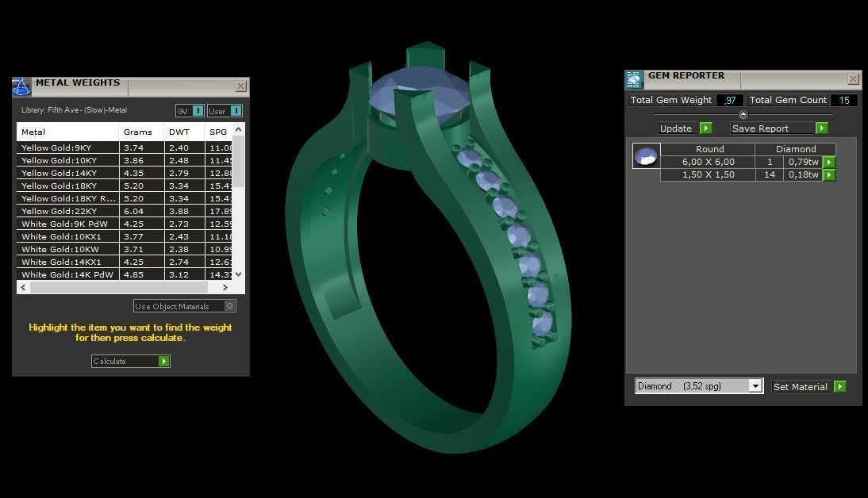Click the 6,00 X 6,00 gem size cell
The height and width of the screenshot is (498, 868).
coord(708,162)
